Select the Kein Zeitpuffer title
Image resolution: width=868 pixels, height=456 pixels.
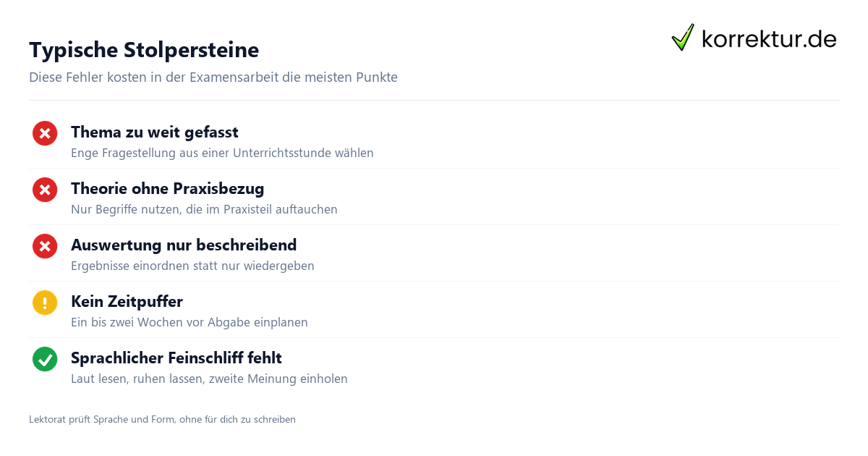click(x=127, y=302)
